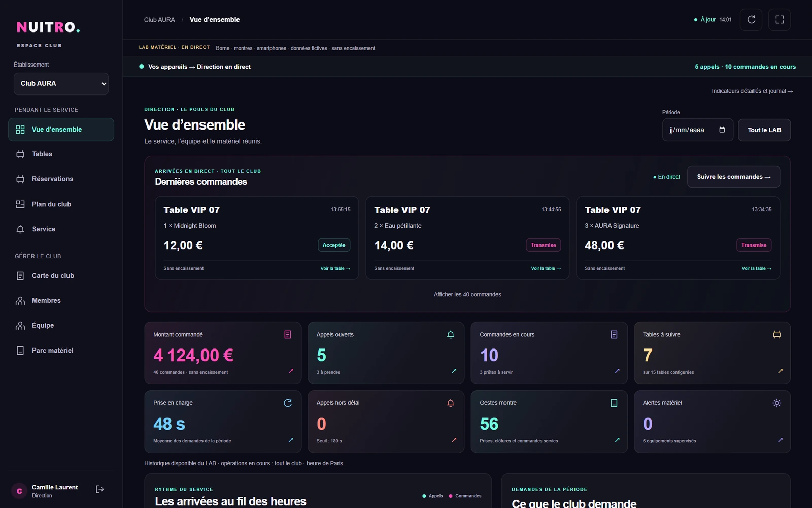Click the sun icon on Alertes matériel
This screenshot has height=508, width=812.
click(776, 403)
